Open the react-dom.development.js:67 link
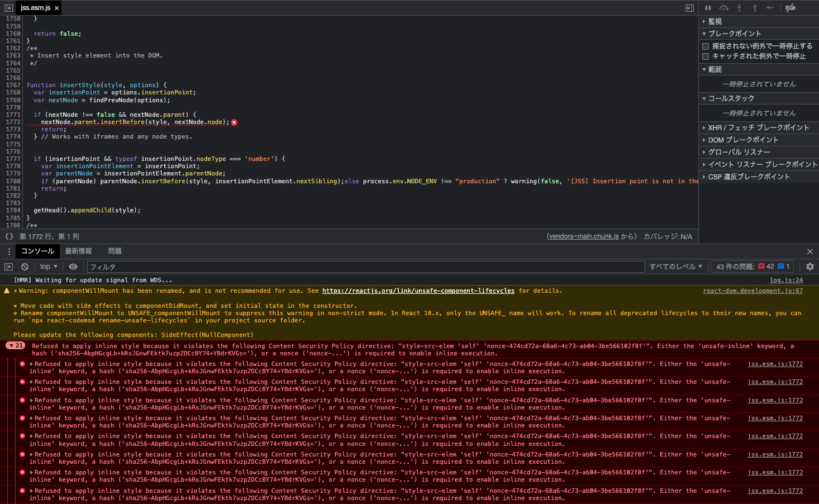 (x=753, y=291)
